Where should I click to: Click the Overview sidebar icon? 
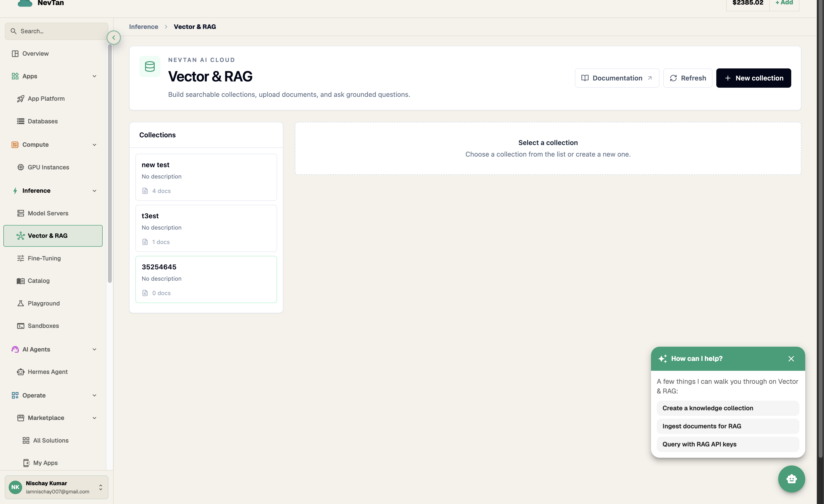[x=15, y=53]
